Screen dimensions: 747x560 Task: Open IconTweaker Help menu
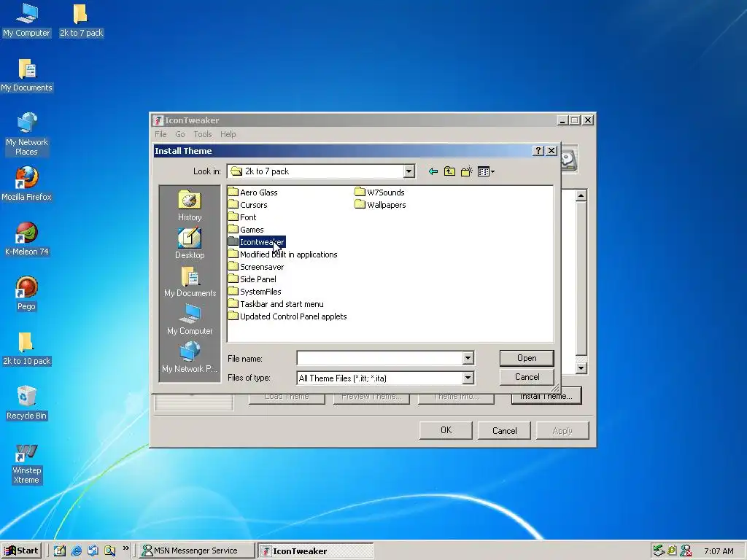228,134
